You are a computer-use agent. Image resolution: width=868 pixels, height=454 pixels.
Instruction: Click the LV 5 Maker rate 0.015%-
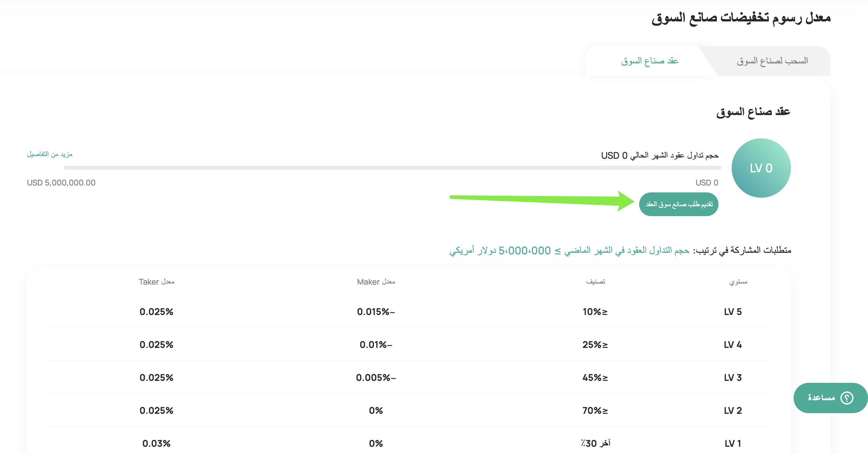click(x=376, y=312)
